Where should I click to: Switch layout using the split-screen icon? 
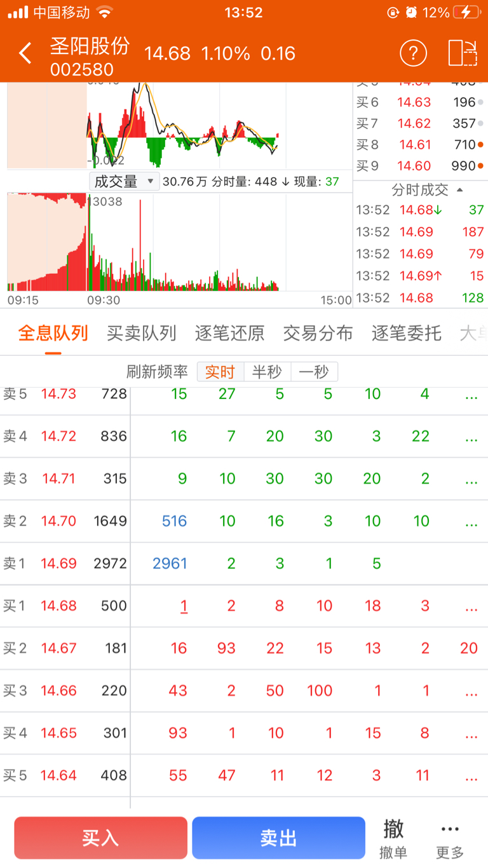click(463, 53)
